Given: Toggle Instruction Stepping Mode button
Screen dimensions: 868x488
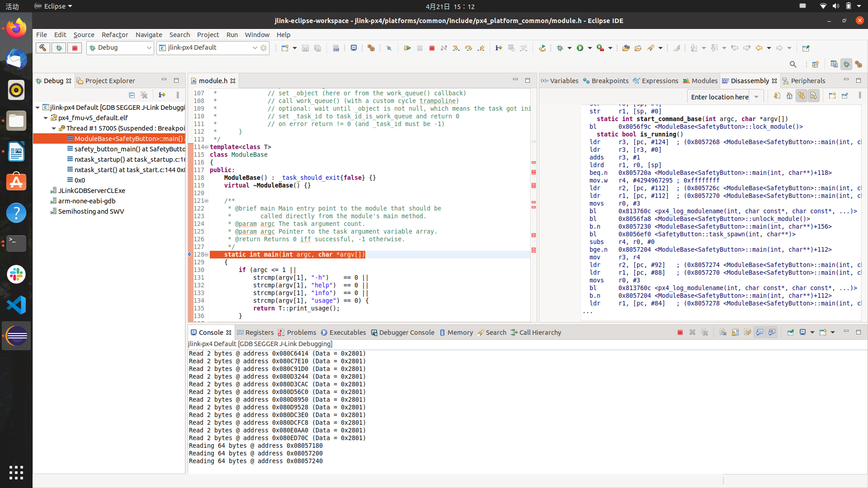Looking at the screenshot, I should 499,48.
